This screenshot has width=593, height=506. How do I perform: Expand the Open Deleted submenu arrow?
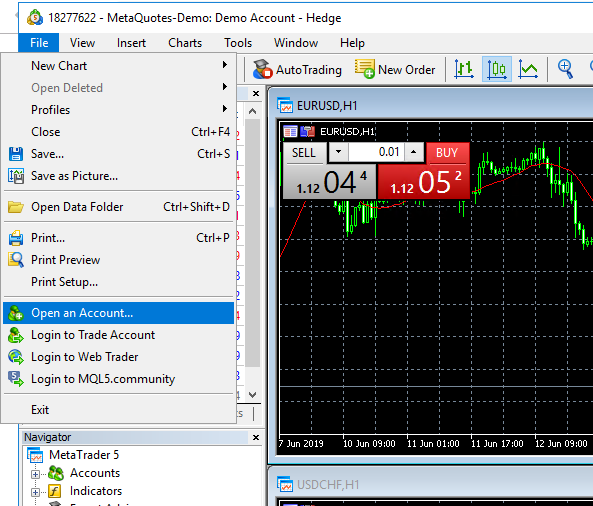(x=225, y=87)
